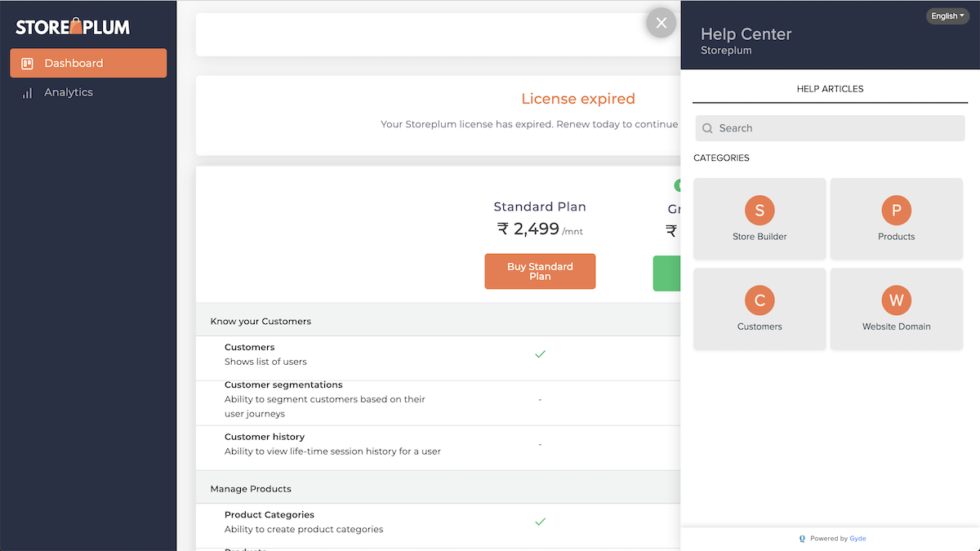Click the Analytics bar chart icon
The image size is (980, 551).
click(27, 93)
